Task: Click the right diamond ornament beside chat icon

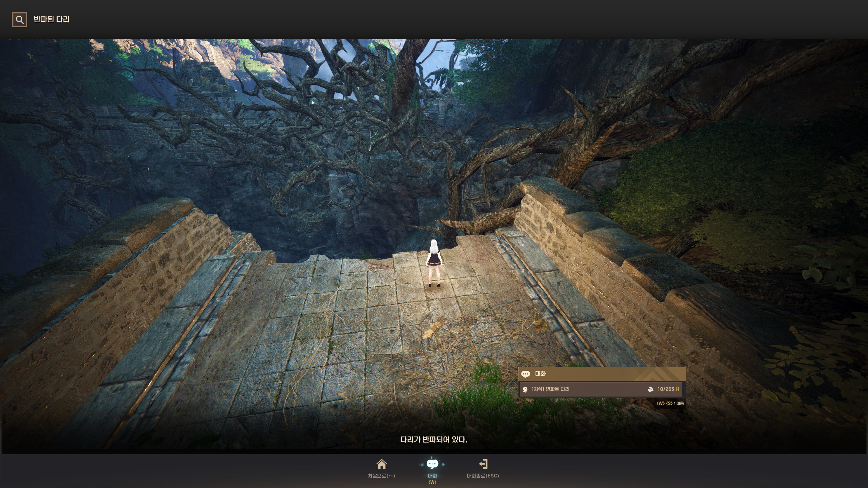Action: (x=443, y=465)
